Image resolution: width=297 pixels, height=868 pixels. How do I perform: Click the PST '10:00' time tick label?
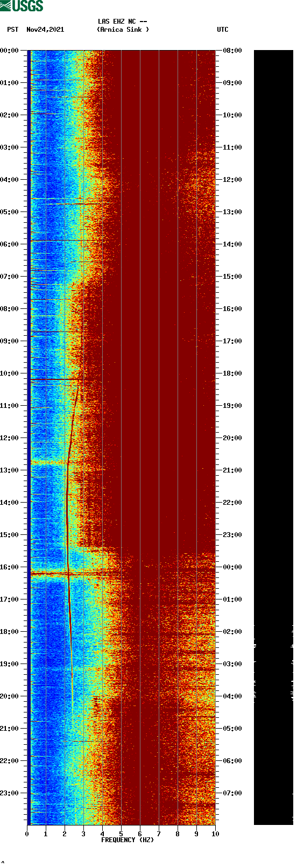pyautogui.click(x=10, y=373)
